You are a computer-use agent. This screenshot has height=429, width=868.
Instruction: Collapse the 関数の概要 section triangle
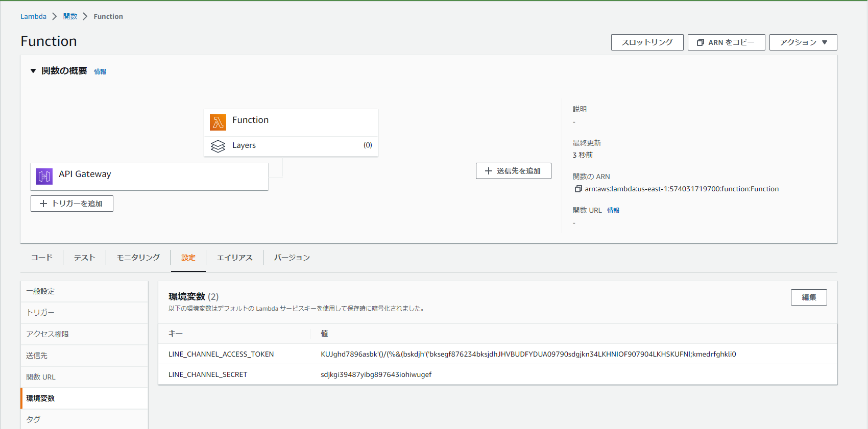33,71
